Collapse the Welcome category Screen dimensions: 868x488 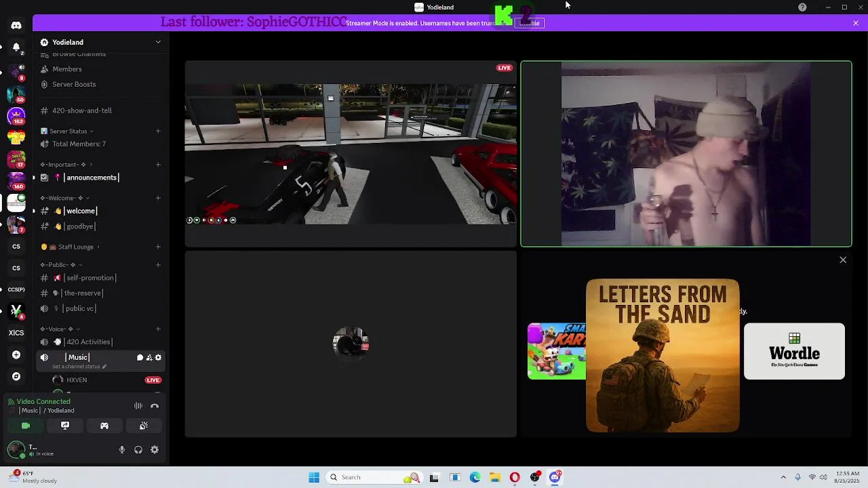click(64, 198)
